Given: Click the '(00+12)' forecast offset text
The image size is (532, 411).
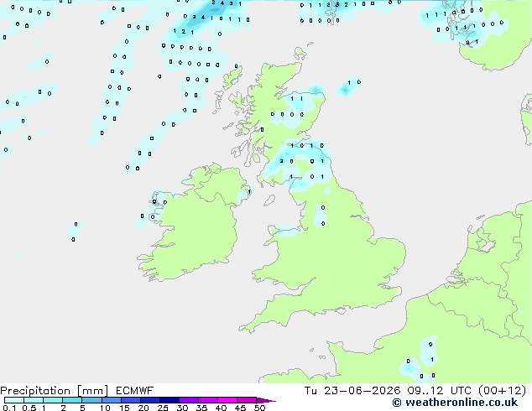Looking at the screenshot, I should tap(502, 391).
